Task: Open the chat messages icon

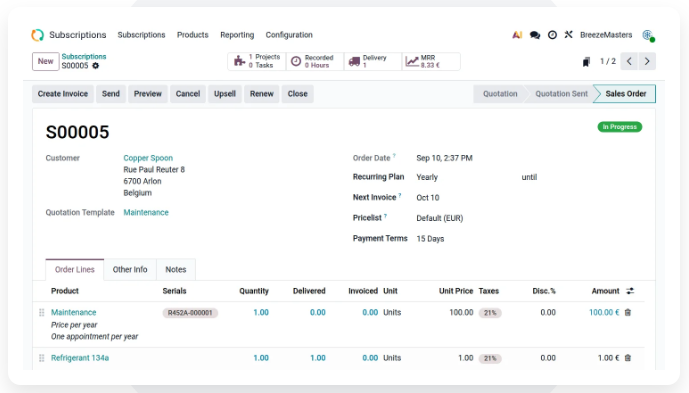Action: tap(535, 35)
